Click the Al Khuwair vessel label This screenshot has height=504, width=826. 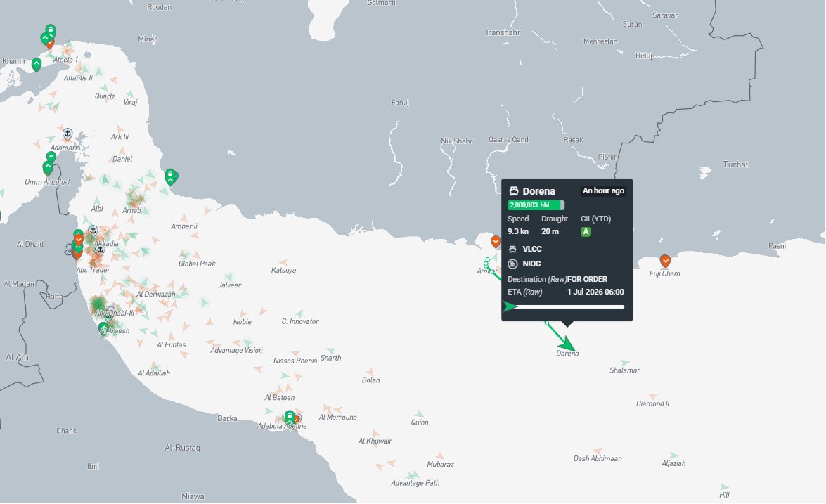(375, 441)
